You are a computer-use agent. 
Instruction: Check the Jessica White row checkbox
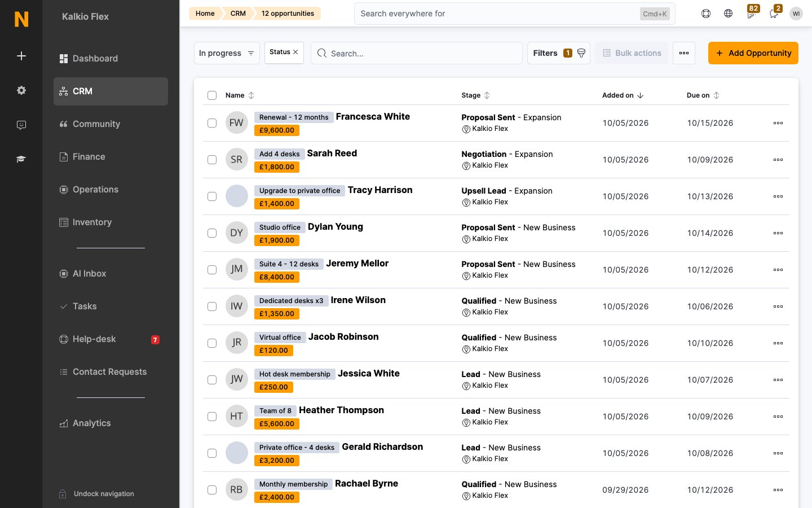pyautogui.click(x=212, y=380)
